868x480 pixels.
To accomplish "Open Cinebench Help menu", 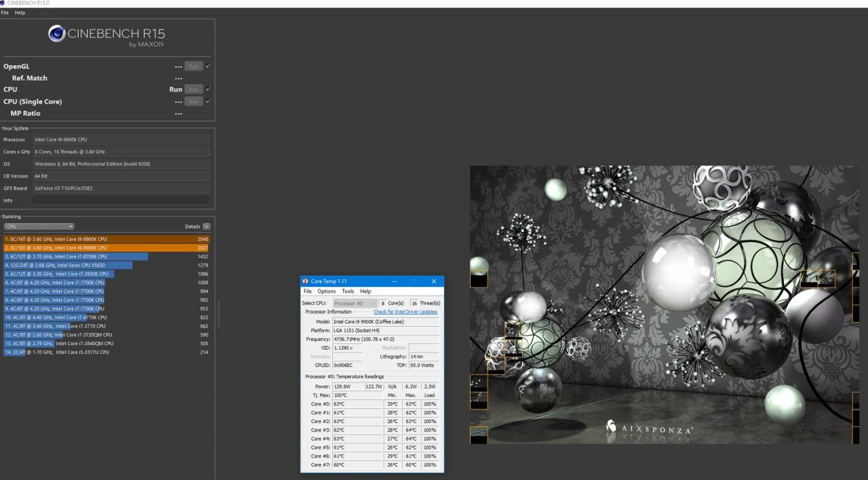I will (x=20, y=13).
